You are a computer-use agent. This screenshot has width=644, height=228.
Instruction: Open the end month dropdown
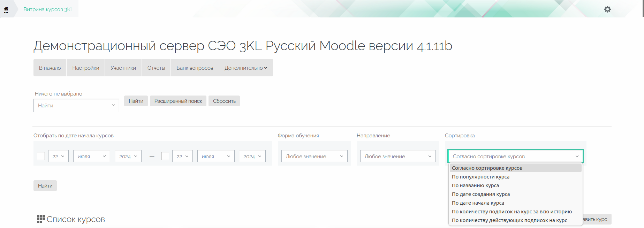pos(216,156)
